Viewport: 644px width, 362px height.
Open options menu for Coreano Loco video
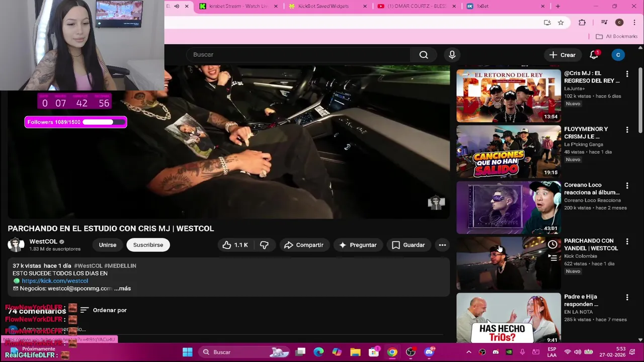pos(627,186)
